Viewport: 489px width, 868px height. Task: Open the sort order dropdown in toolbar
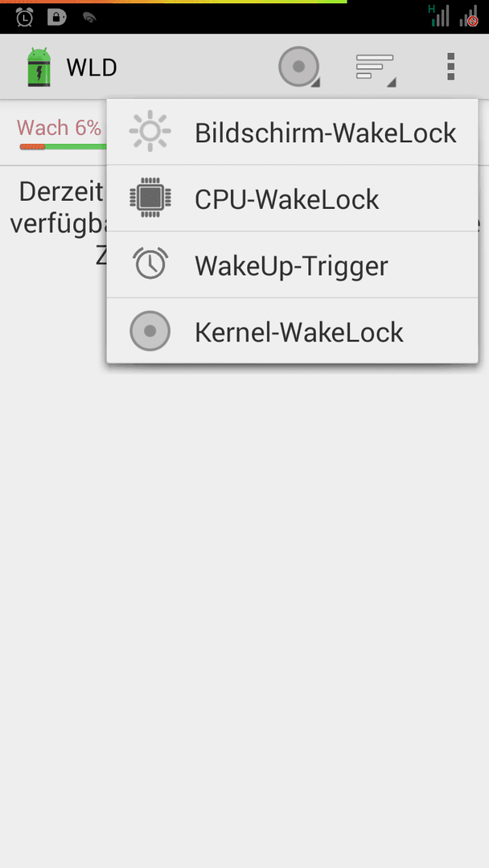click(x=376, y=67)
